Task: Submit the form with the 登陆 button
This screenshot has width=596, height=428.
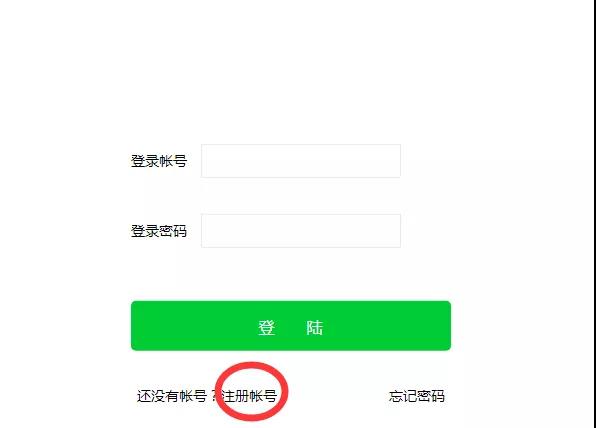Action: click(x=291, y=326)
